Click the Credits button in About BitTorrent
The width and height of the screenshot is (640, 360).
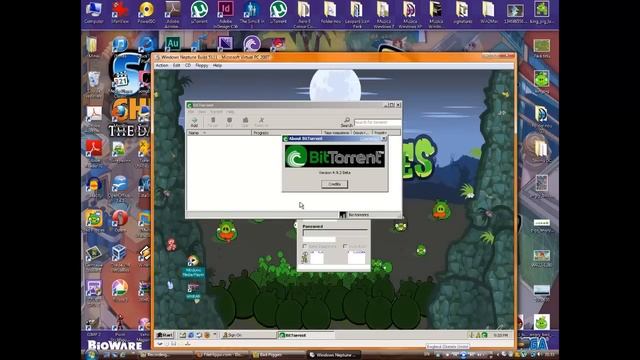[334, 184]
